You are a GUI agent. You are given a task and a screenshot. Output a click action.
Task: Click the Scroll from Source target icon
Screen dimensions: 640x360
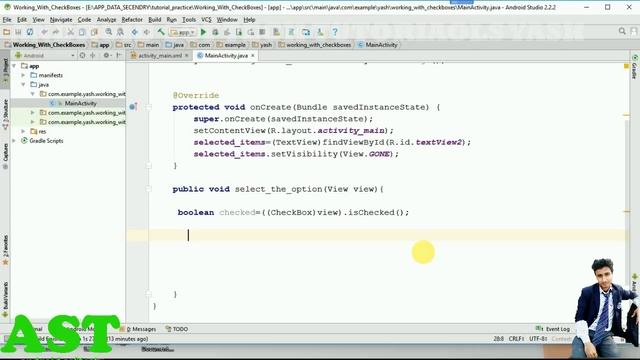tap(82, 55)
